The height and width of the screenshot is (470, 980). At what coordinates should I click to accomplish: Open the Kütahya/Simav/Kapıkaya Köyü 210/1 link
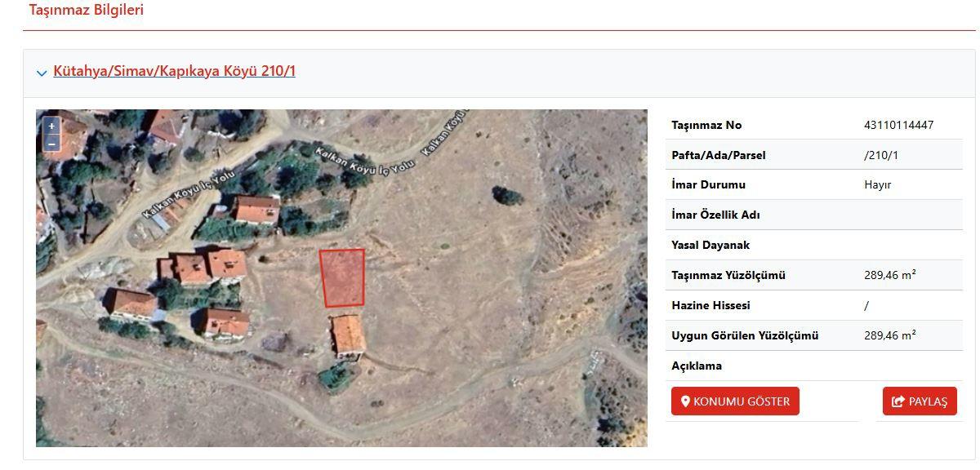pos(174,71)
